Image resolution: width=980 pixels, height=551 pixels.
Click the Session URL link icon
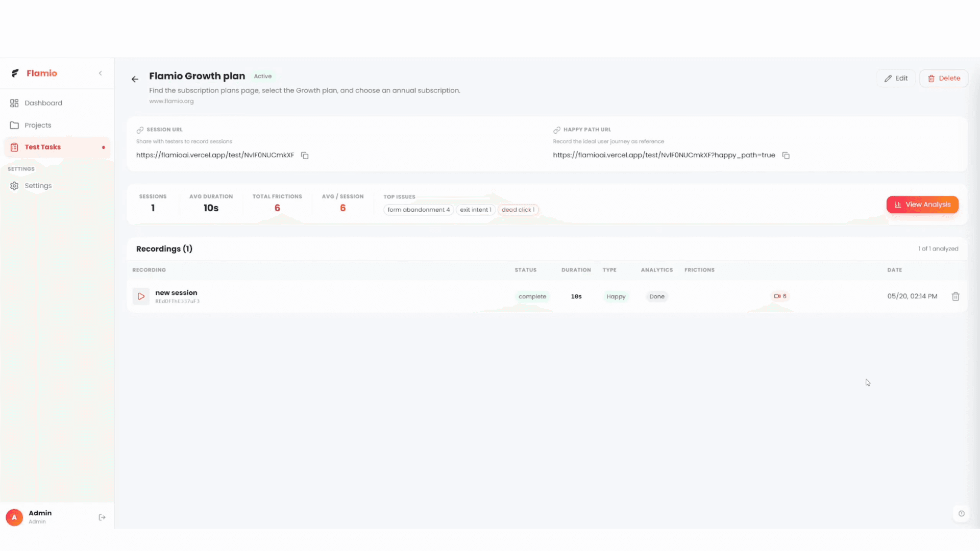point(140,130)
